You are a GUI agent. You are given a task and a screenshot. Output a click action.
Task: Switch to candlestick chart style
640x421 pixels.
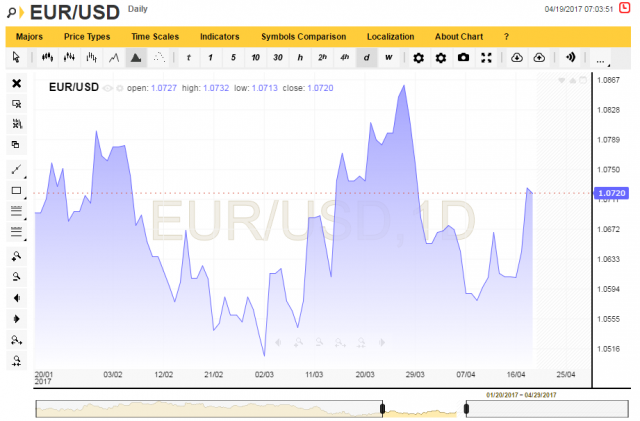point(47,58)
